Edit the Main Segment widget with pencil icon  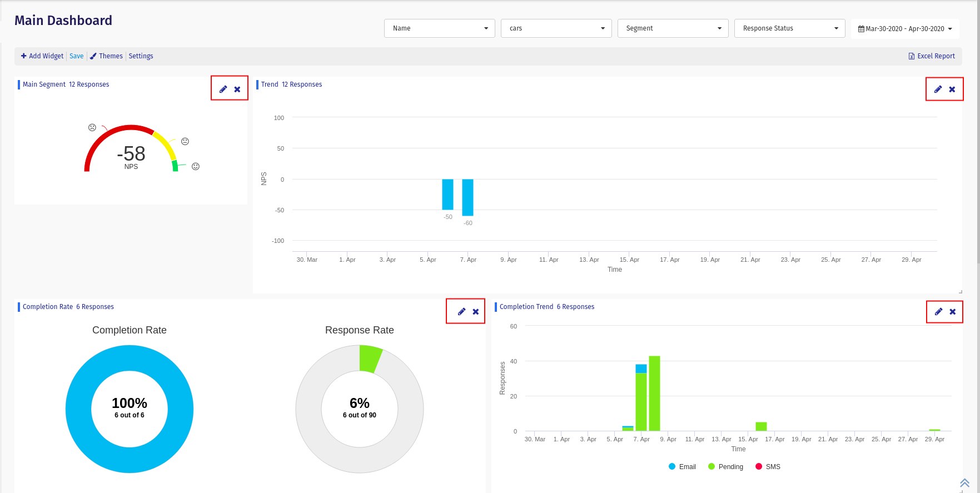(223, 89)
